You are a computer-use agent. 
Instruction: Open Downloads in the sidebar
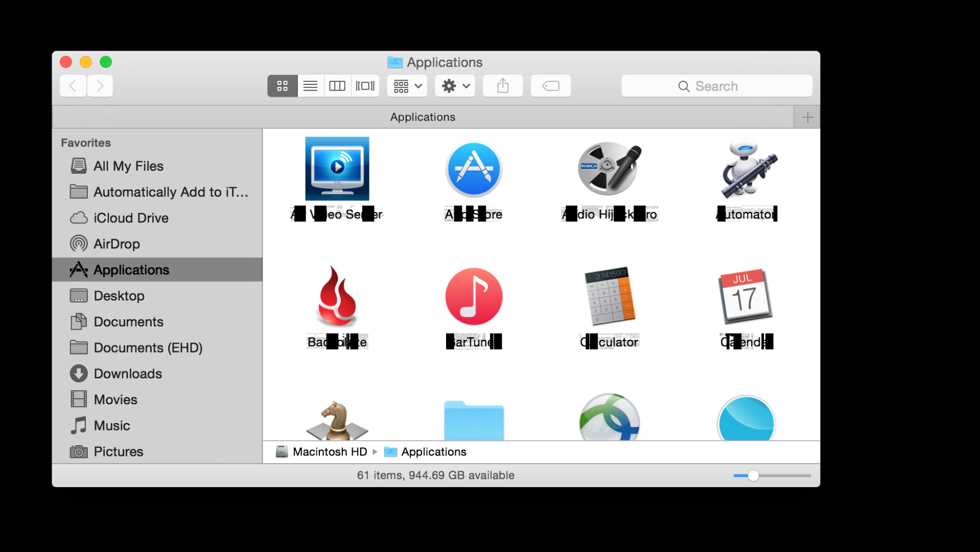click(x=157, y=374)
